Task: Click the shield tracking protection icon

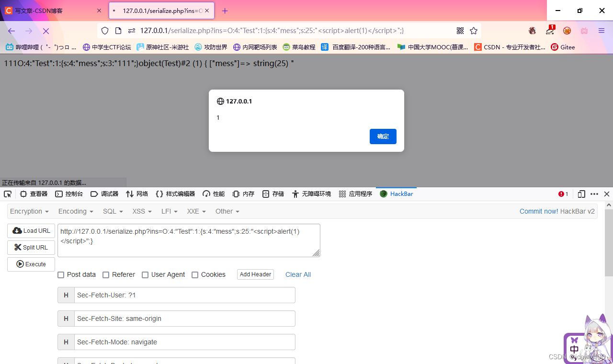Action: pos(105,31)
